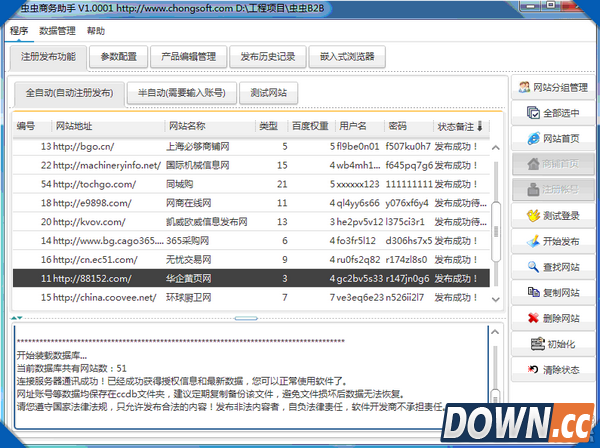The height and width of the screenshot is (448, 600).
Task: Click log line 当前数据库共有网站数：51
Action: point(72,368)
